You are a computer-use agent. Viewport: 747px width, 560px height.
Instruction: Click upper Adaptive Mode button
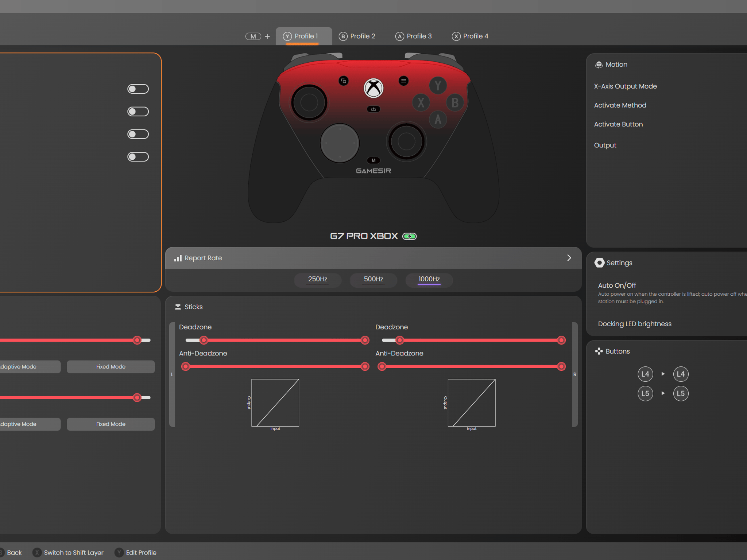[30, 367]
